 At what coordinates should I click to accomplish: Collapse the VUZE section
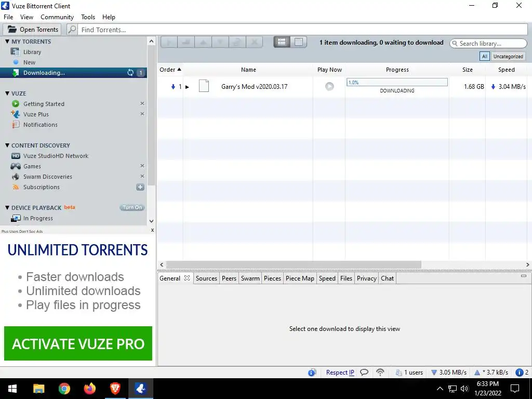[x=7, y=94]
